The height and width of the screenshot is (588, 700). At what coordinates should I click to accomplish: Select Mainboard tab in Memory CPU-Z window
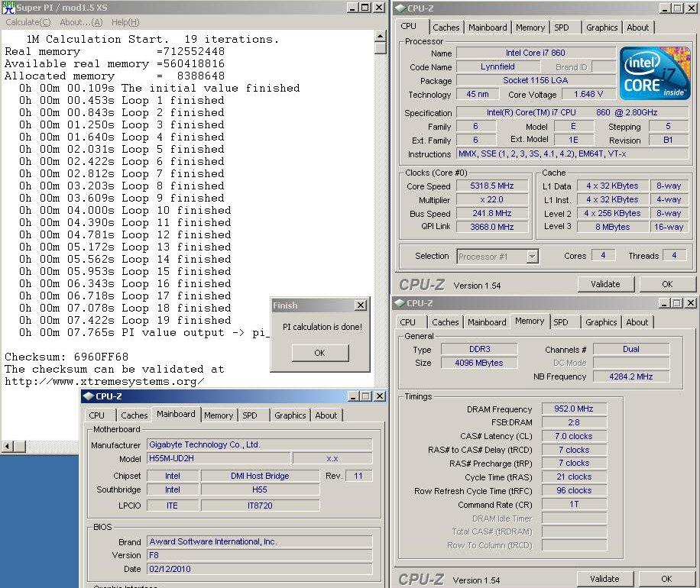[487, 322]
